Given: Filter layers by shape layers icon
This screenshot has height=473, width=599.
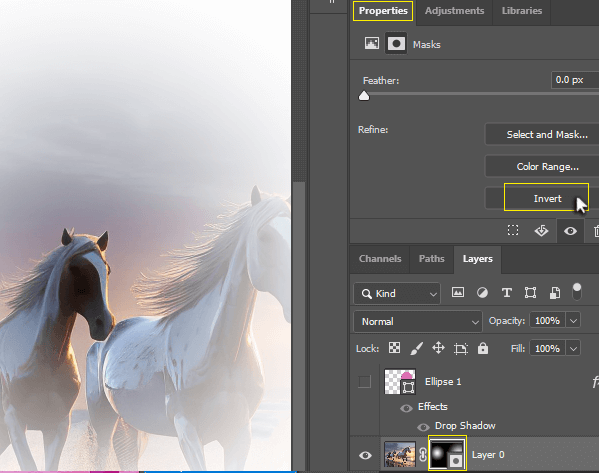Looking at the screenshot, I should (530, 293).
